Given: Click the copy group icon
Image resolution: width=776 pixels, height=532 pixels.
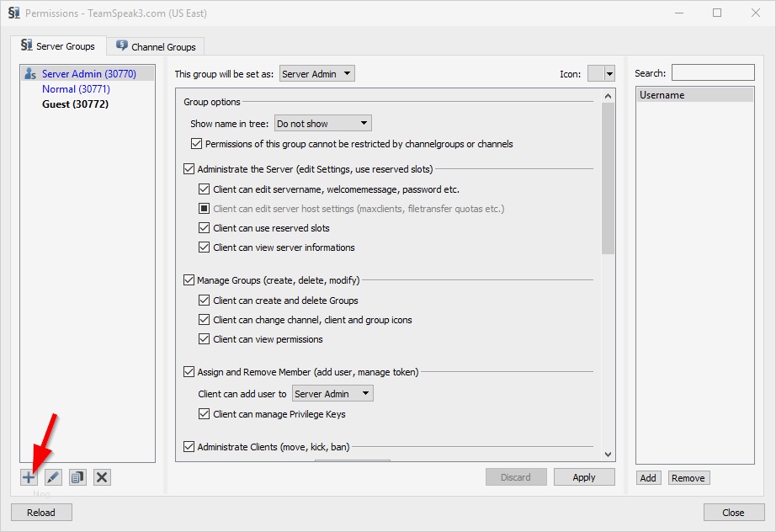Looking at the screenshot, I should tap(77, 477).
